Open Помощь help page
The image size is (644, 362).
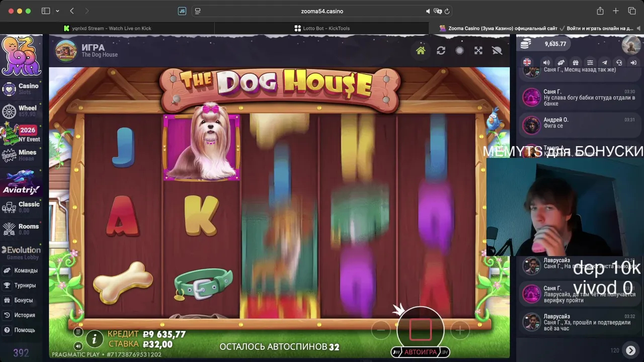pyautogui.click(x=20, y=330)
